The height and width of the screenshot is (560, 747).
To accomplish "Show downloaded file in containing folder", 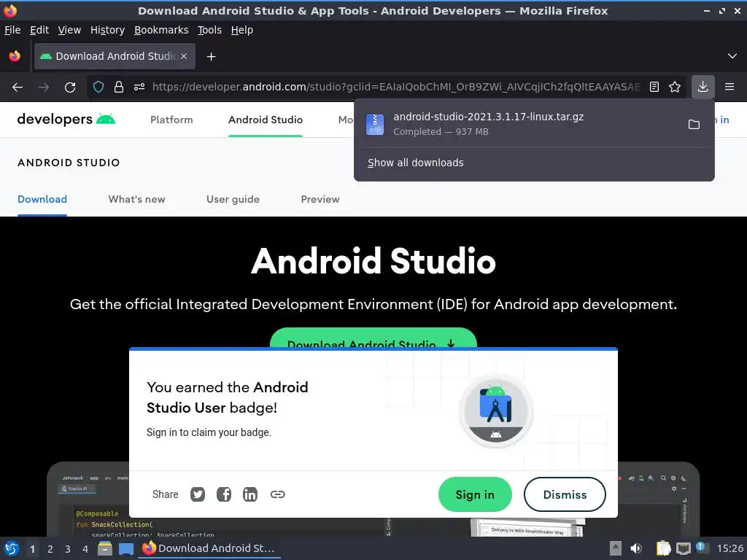I will pos(694,124).
